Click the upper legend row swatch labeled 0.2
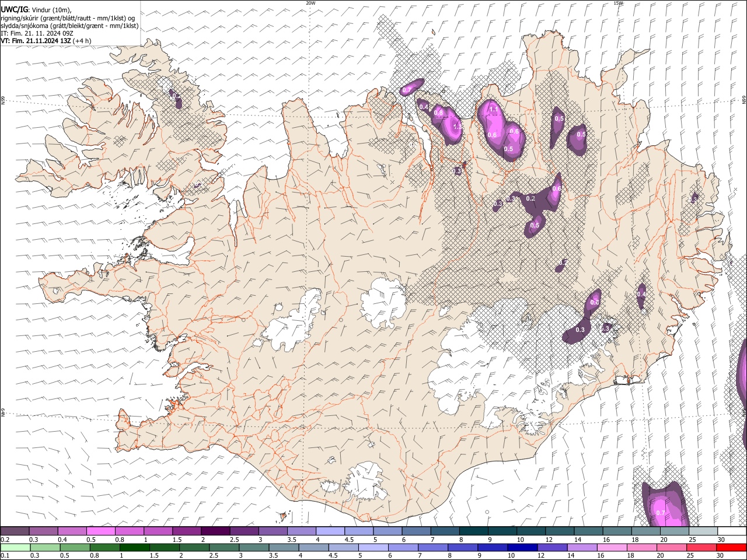The width and height of the screenshot is (747, 560). [x=15, y=531]
